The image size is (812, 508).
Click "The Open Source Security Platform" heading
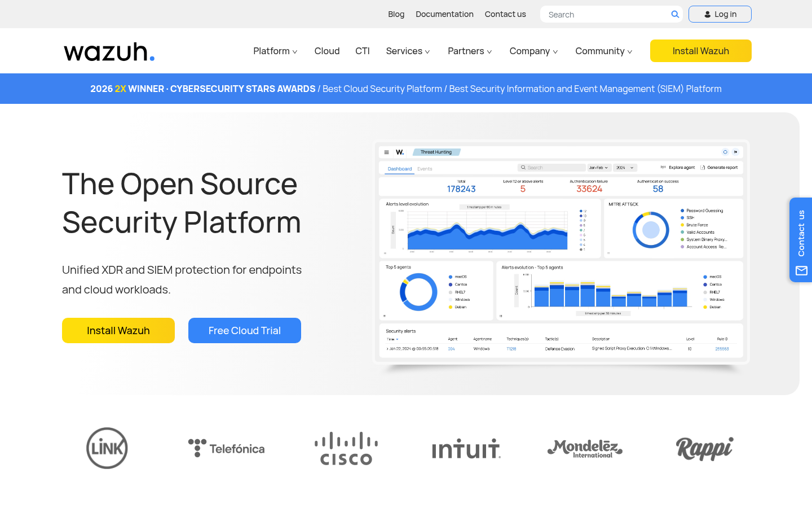tap(182, 203)
